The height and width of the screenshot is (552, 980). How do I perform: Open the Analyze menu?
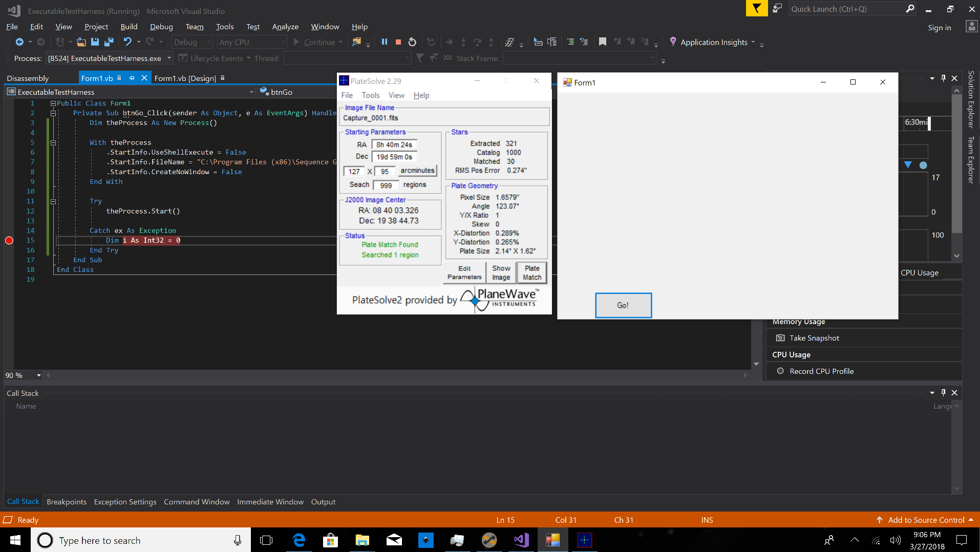pyautogui.click(x=285, y=27)
